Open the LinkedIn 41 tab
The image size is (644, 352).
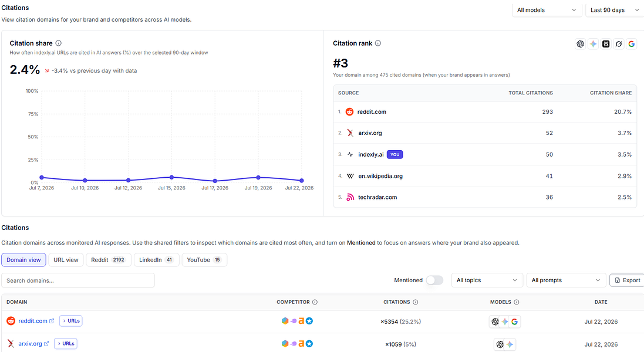coord(157,260)
